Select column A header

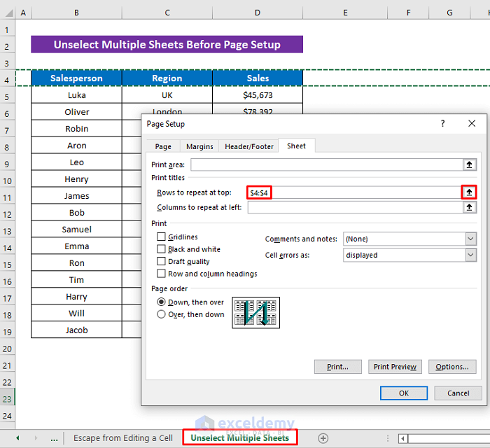point(23,13)
